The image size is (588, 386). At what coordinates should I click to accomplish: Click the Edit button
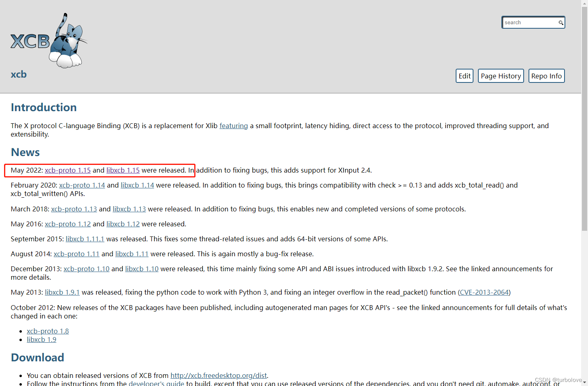pyautogui.click(x=464, y=76)
